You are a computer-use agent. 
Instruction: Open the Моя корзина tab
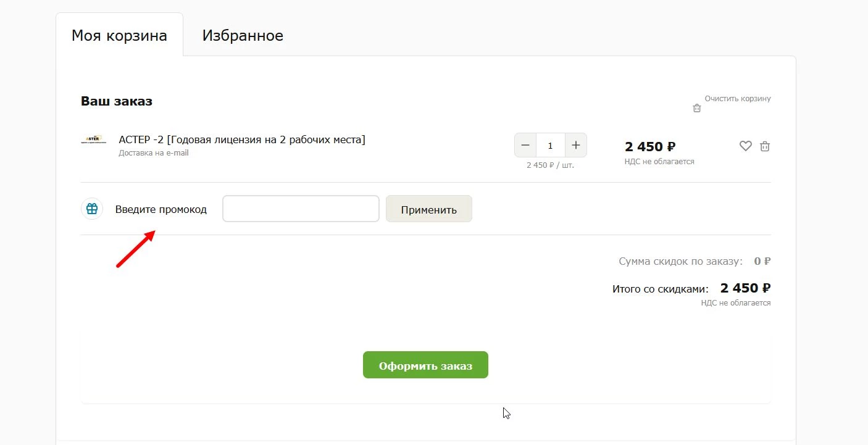(x=119, y=35)
